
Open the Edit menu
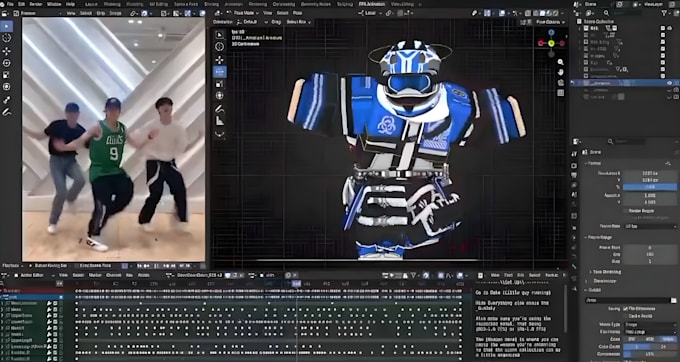point(21,4)
